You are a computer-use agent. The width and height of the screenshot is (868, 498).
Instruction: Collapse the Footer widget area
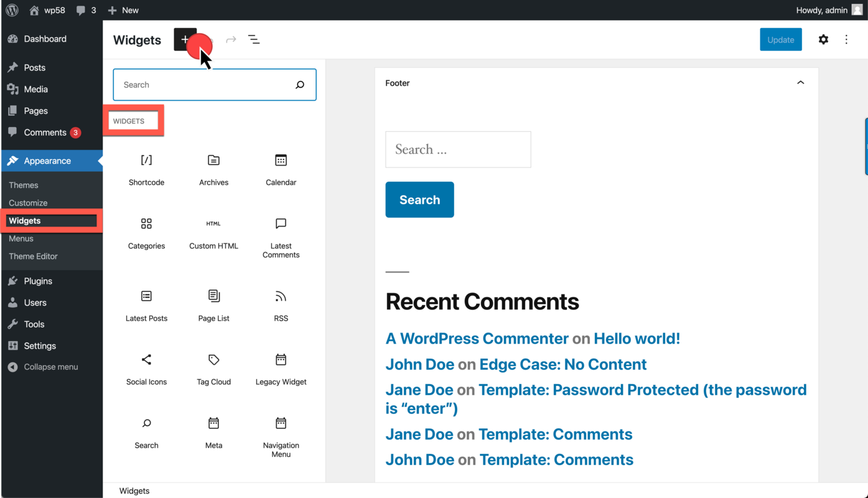tap(800, 82)
